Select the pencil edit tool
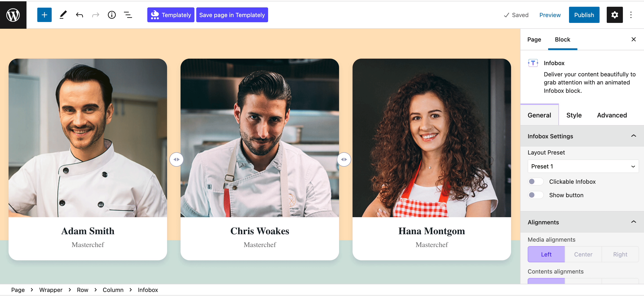 [x=63, y=15]
